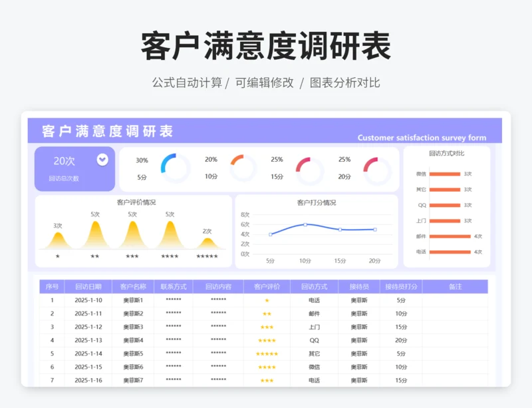
Task: Select the 20分 score cell in row 4
Action: (401, 340)
